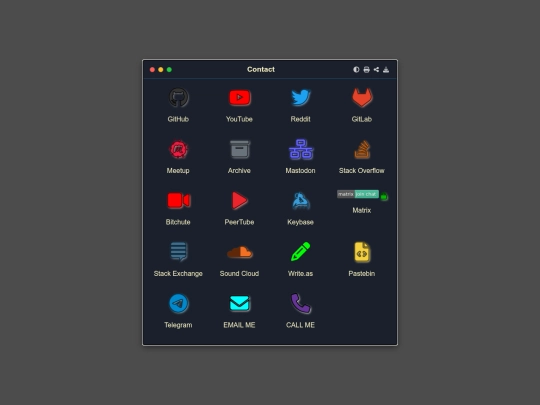
Task: Click the cyan EMAIL ME envelope icon
Action: coord(240,303)
